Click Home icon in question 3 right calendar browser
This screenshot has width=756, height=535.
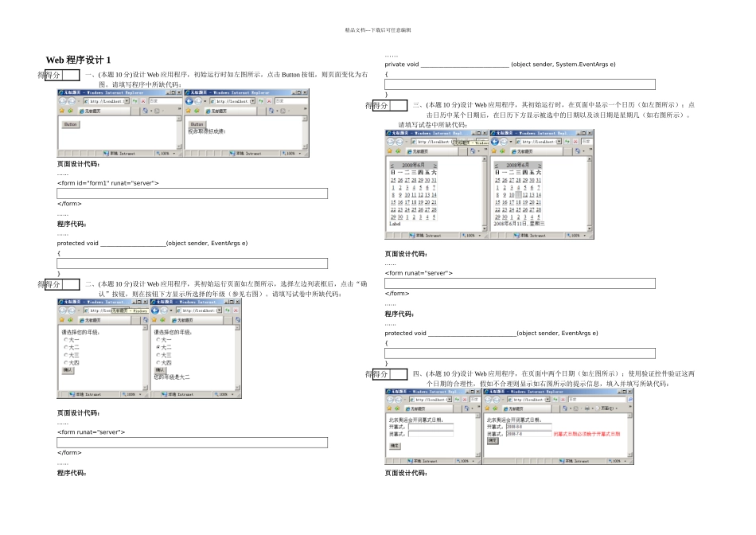coord(577,151)
